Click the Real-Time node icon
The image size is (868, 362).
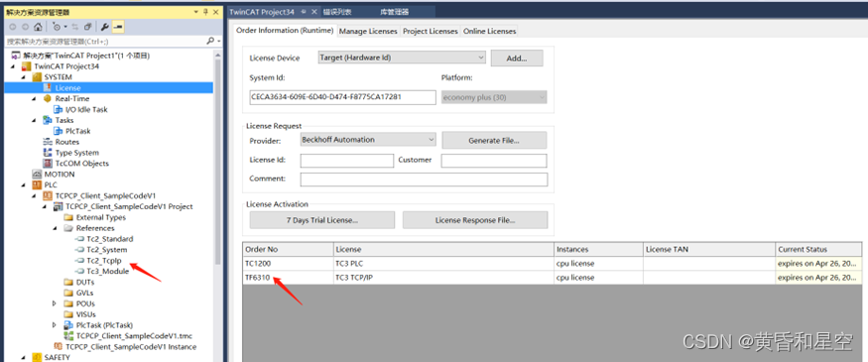pos(48,98)
